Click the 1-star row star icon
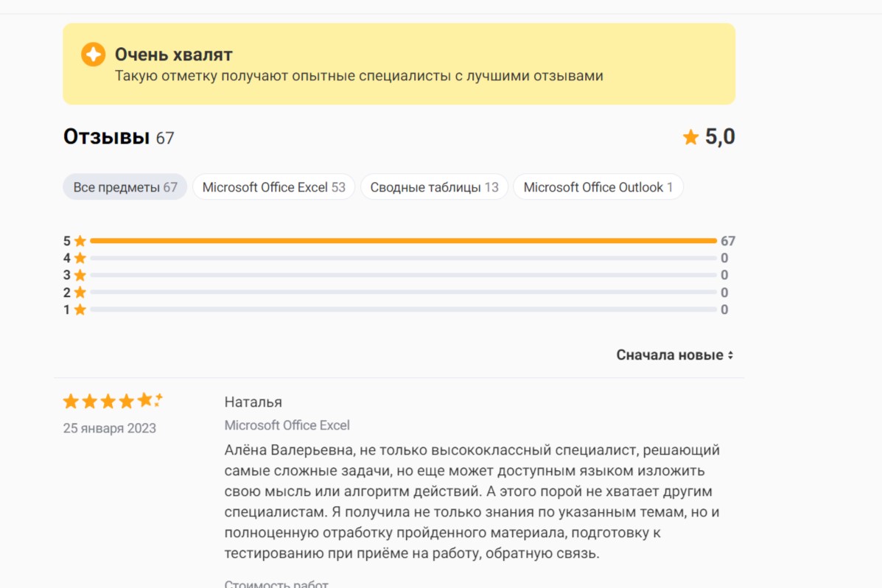This screenshot has width=882, height=588. [x=80, y=309]
